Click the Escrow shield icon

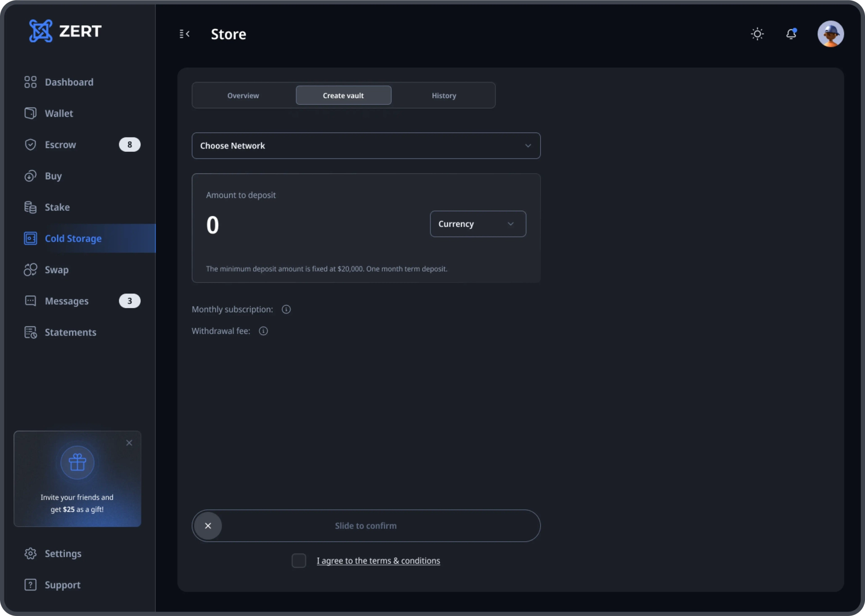click(x=30, y=145)
